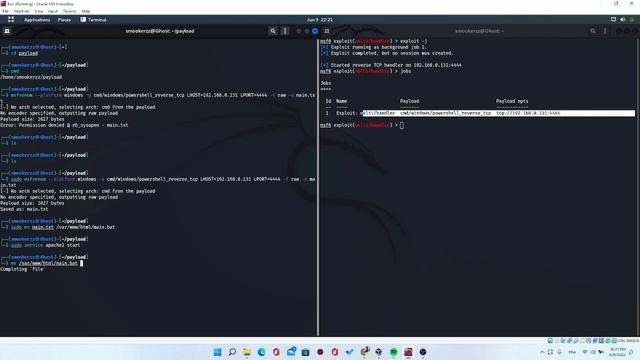The height and width of the screenshot is (360, 640).
Task: Open the VirtualBox Help menu
Action: tap(86, 11)
